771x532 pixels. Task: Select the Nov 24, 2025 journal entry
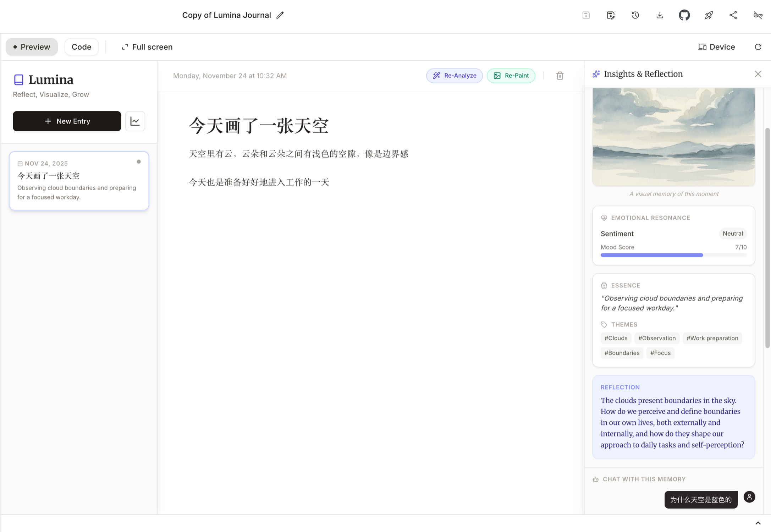point(79,181)
